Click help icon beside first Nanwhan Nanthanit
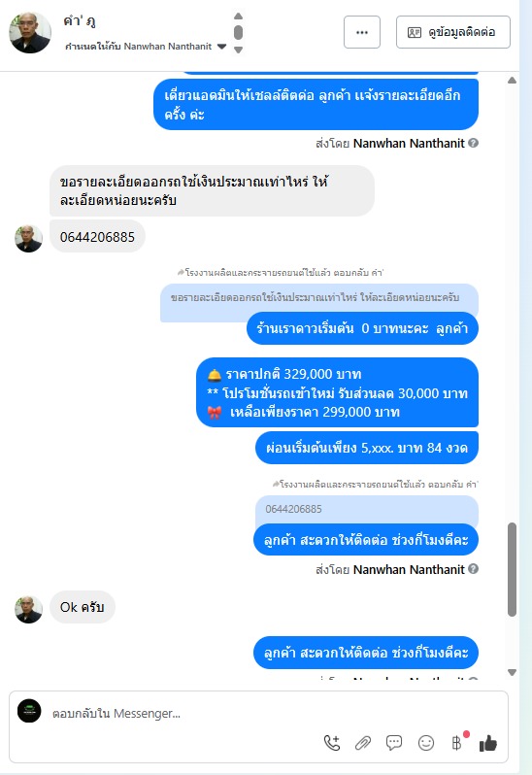Viewport: 532px width, 775px height. 473,143
